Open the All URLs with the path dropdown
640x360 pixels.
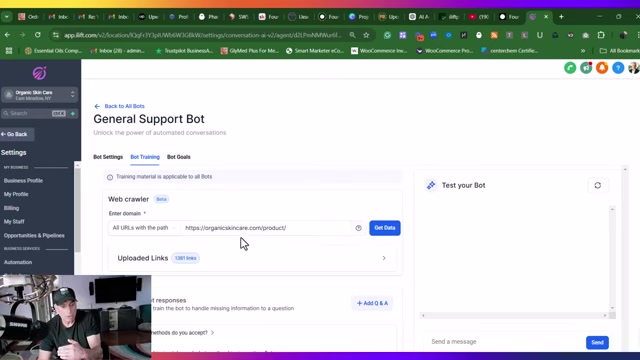pyautogui.click(x=144, y=228)
